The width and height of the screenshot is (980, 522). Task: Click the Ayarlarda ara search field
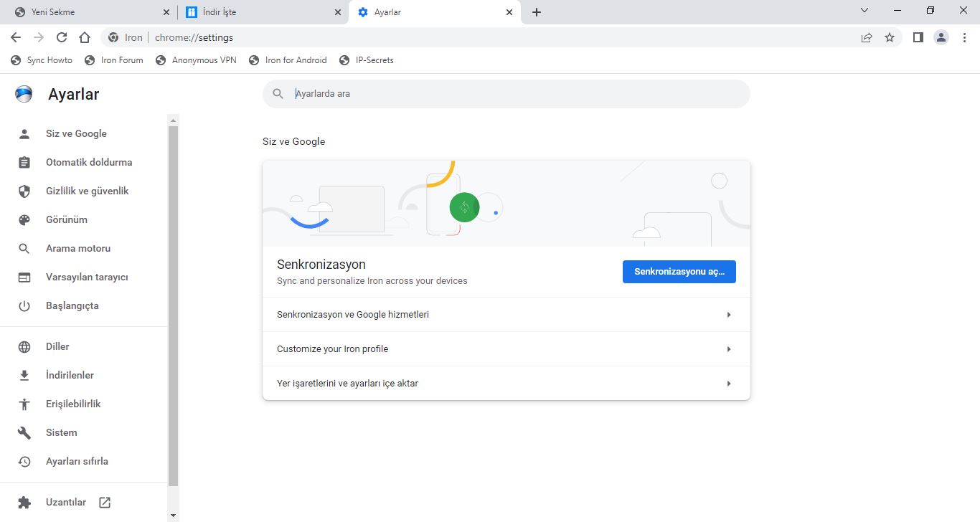[507, 94]
